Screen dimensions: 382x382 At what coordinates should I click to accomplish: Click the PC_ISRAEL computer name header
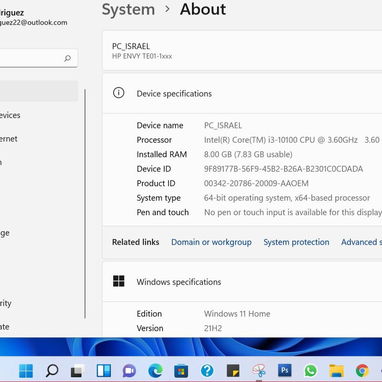(131, 46)
